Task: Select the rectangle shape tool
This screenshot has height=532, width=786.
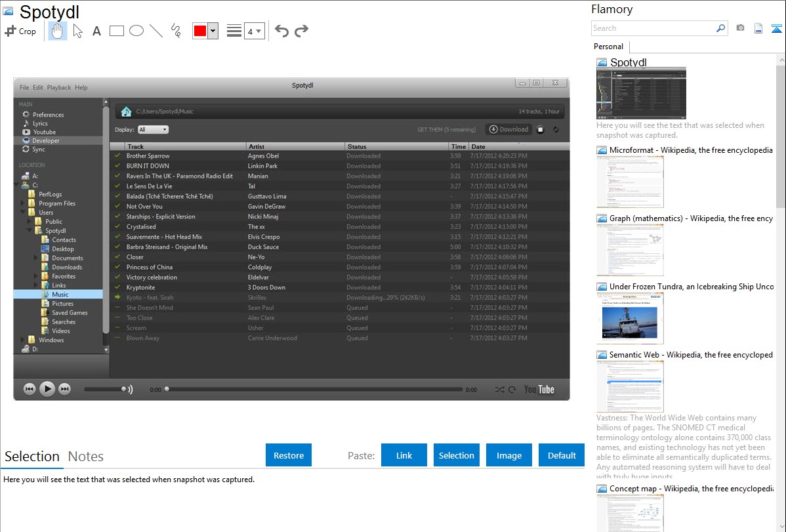Action: tap(117, 31)
